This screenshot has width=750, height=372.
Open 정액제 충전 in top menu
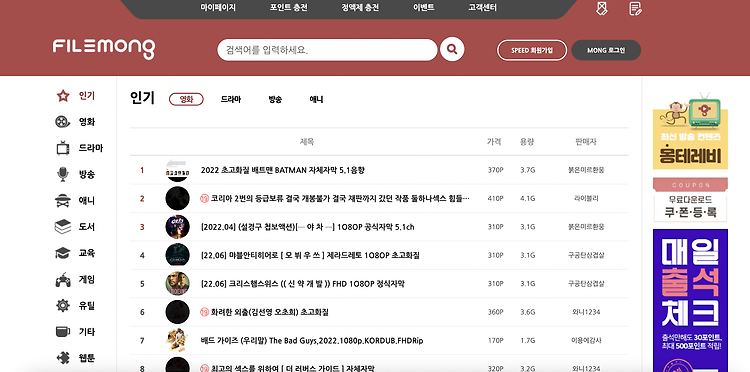tap(360, 8)
